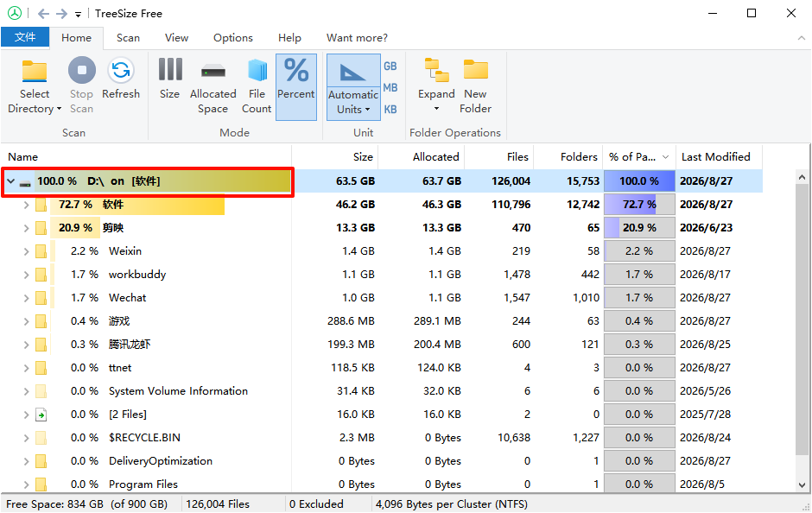Go back with the left arrow

(x=43, y=14)
